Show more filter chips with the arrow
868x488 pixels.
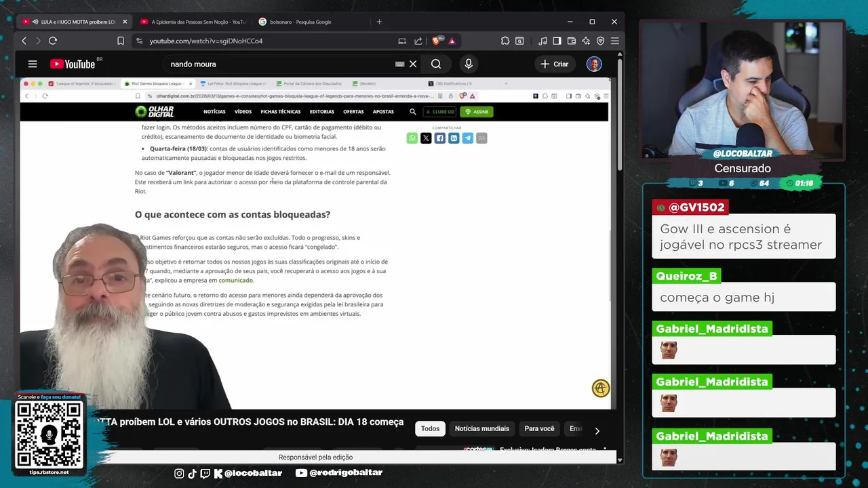[x=597, y=430]
